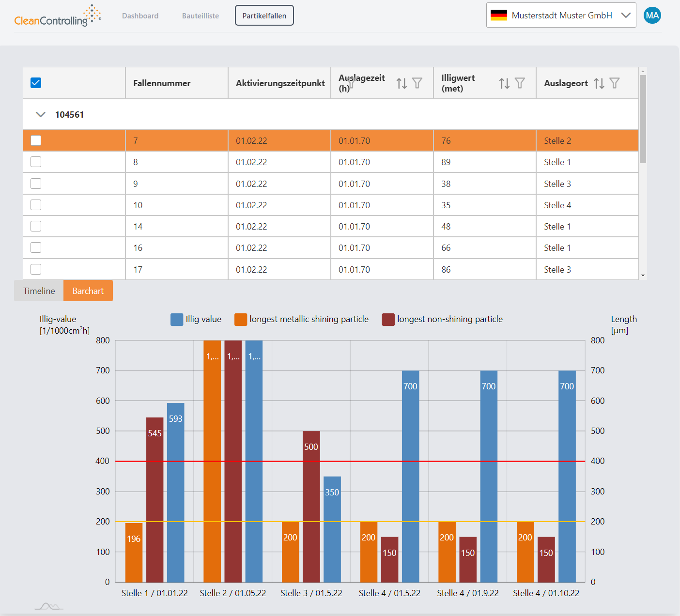Toggle the blue Illig value legend swatch
Image resolution: width=680 pixels, height=616 pixels.
point(177,320)
